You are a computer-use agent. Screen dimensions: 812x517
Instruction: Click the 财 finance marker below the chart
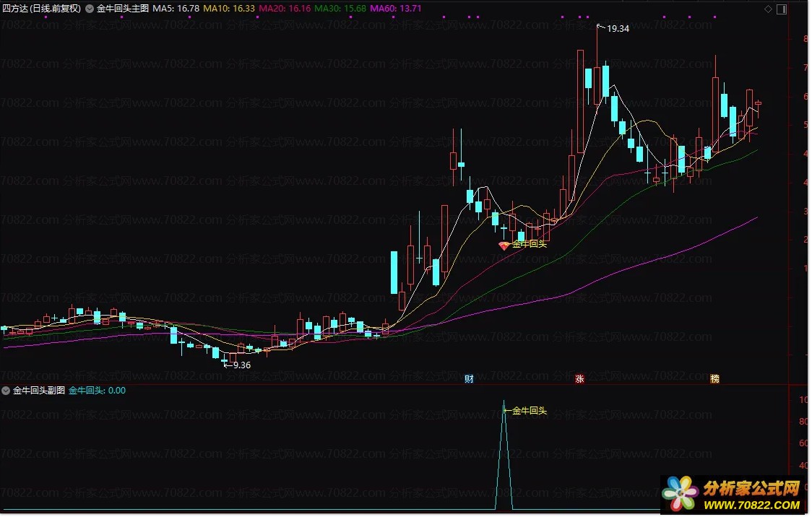[469, 379]
